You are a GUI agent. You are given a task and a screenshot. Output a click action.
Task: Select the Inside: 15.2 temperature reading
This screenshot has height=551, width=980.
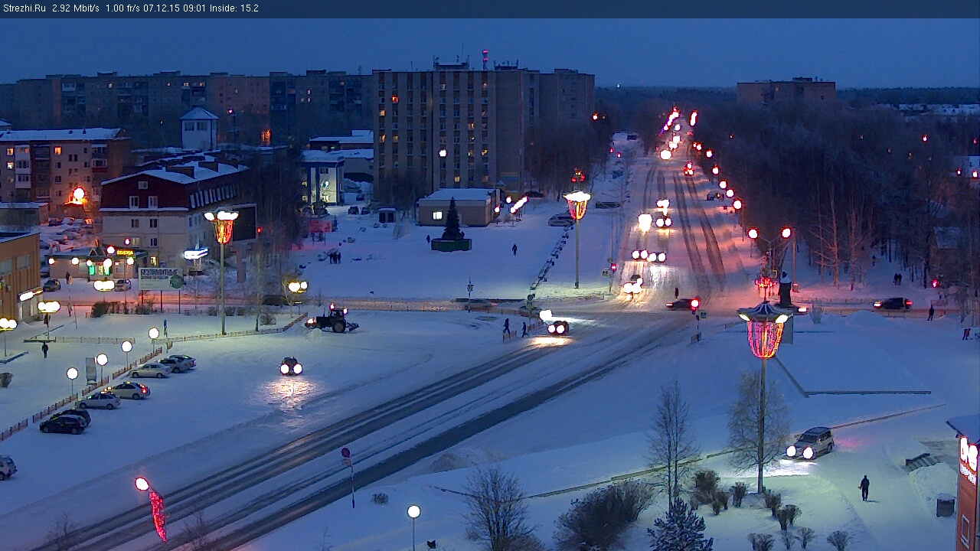click(x=233, y=8)
